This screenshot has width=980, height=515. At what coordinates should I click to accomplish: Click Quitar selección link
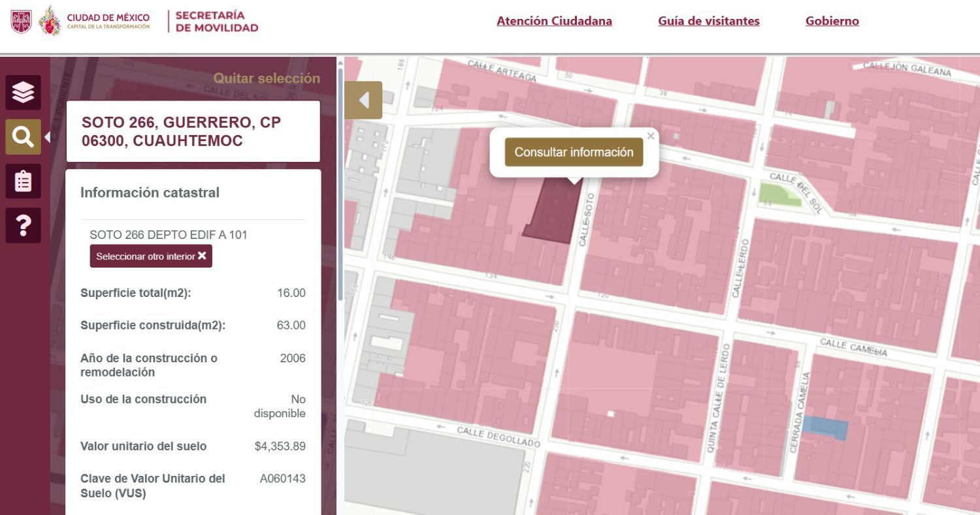coord(267,78)
